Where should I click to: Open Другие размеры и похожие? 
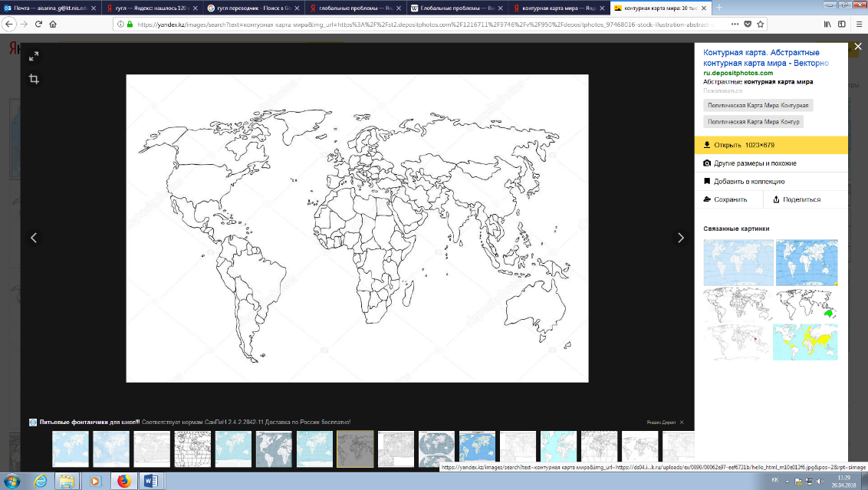[771, 163]
